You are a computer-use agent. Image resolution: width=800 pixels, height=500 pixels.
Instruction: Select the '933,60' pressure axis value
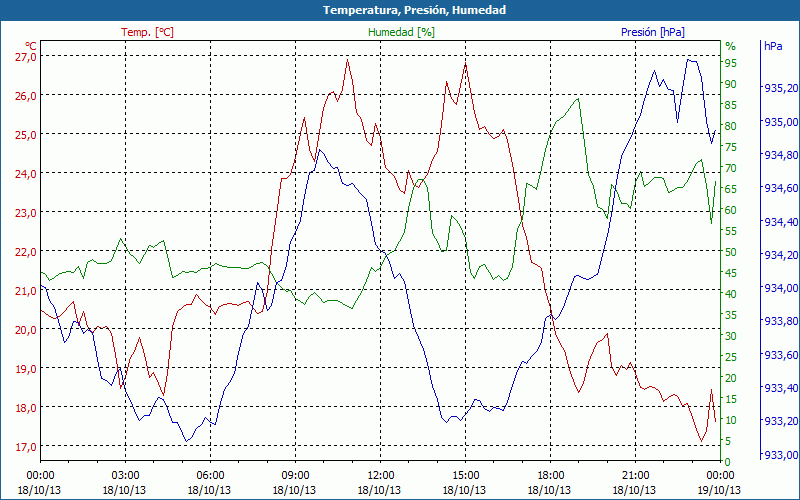781,355
